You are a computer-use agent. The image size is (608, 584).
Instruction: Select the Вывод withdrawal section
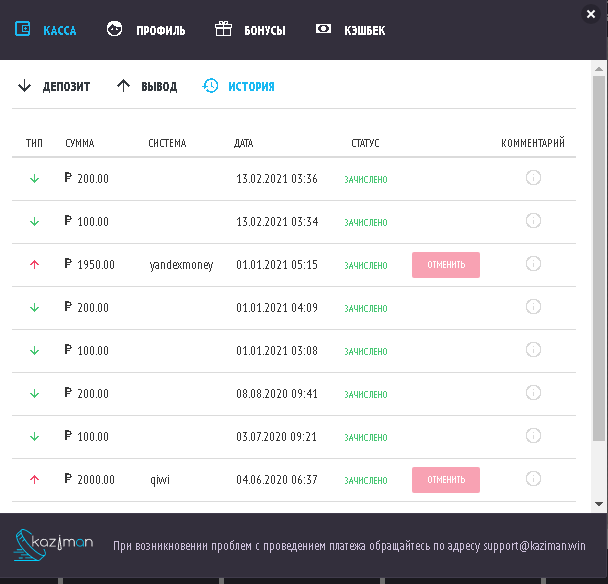[x=147, y=87]
